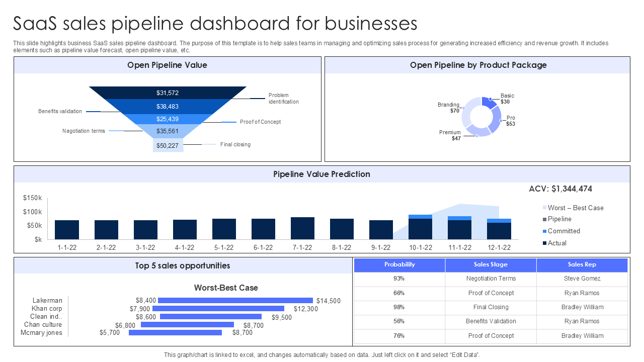Click the 'Final Closing' sales stage cell
The height and width of the screenshot is (362, 644).
(491, 307)
